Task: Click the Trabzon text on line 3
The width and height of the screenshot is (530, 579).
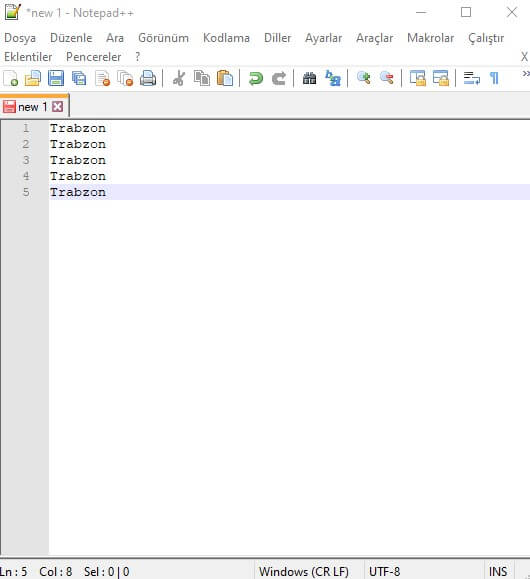Action: [x=78, y=160]
